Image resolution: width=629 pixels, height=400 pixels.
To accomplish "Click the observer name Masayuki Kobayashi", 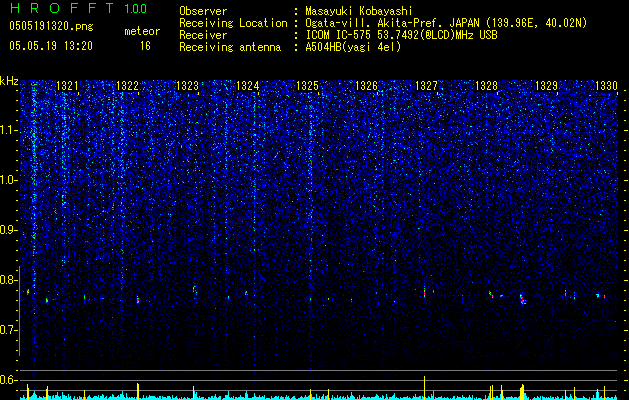I will 359,11.
